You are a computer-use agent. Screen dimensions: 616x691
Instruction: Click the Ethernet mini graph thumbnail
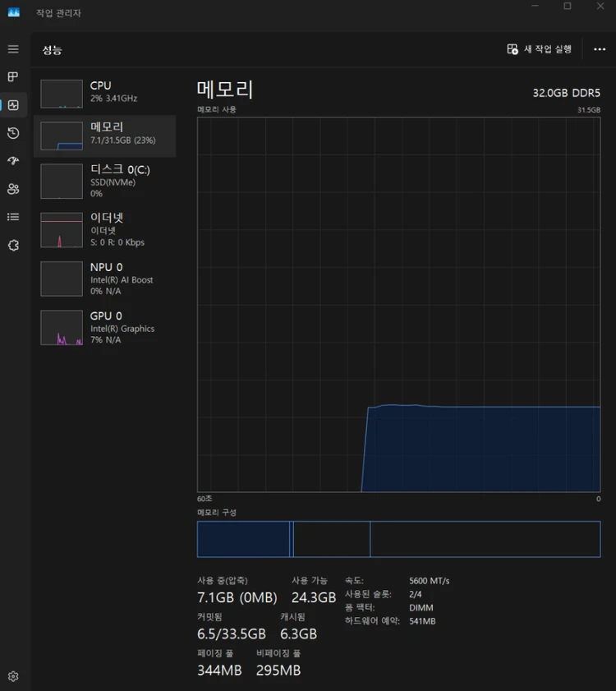[x=62, y=230]
